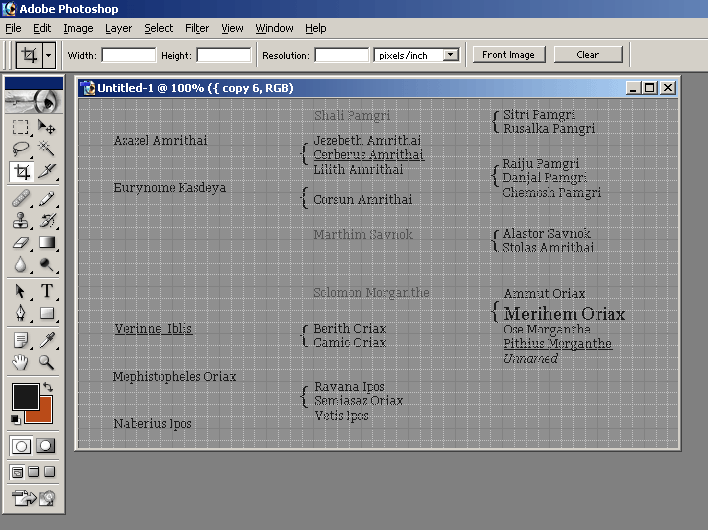Open the Crop tool preset picker arrow
This screenshot has width=708, height=530.
pyautogui.click(x=48, y=56)
